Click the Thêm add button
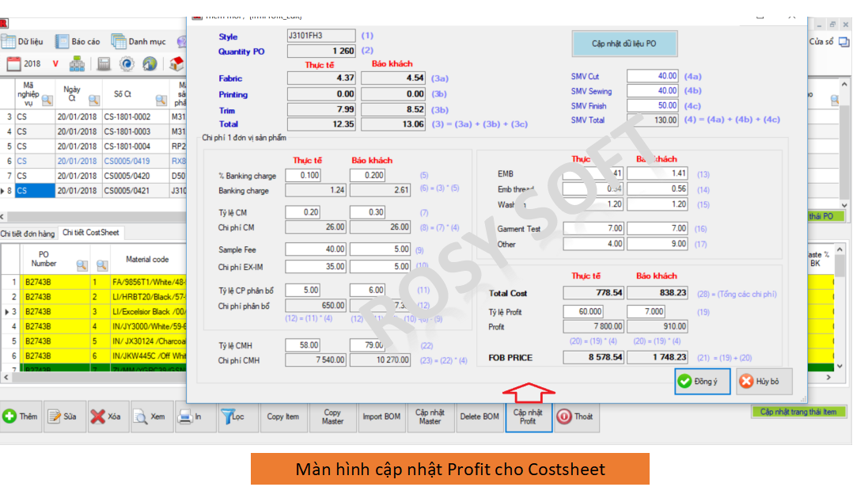 click(21, 417)
